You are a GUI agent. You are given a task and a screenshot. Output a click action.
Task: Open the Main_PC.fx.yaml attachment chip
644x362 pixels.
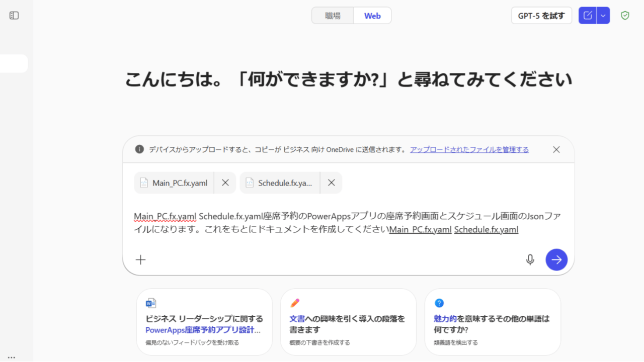click(174, 183)
